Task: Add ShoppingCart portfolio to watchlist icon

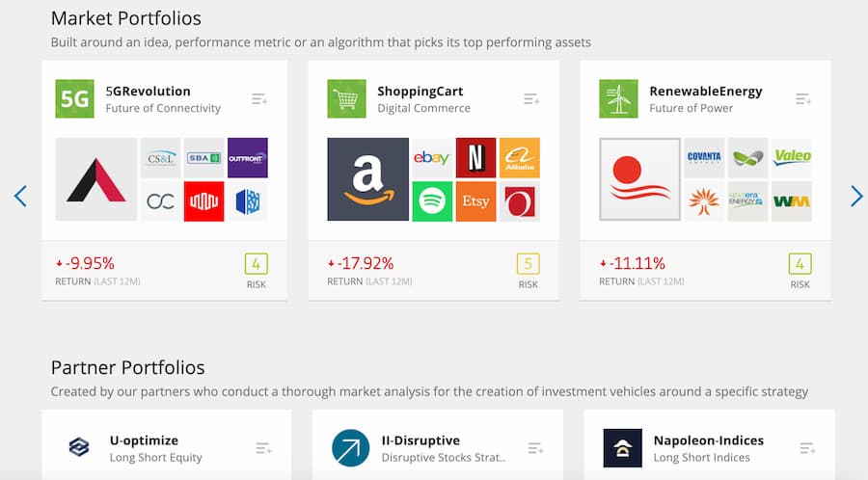Action: pyautogui.click(x=531, y=99)
